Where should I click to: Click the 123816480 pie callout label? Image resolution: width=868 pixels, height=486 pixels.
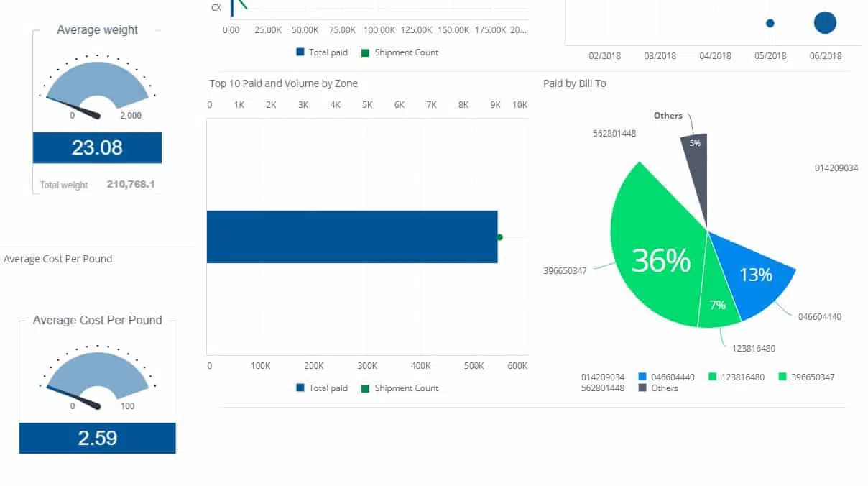(754, 349)
